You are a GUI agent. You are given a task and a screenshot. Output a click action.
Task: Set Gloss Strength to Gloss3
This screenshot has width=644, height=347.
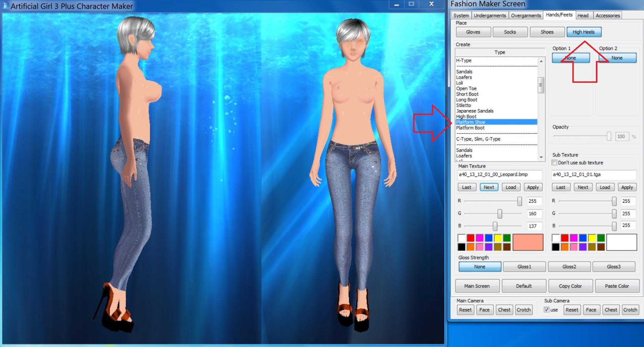(614, 267)
